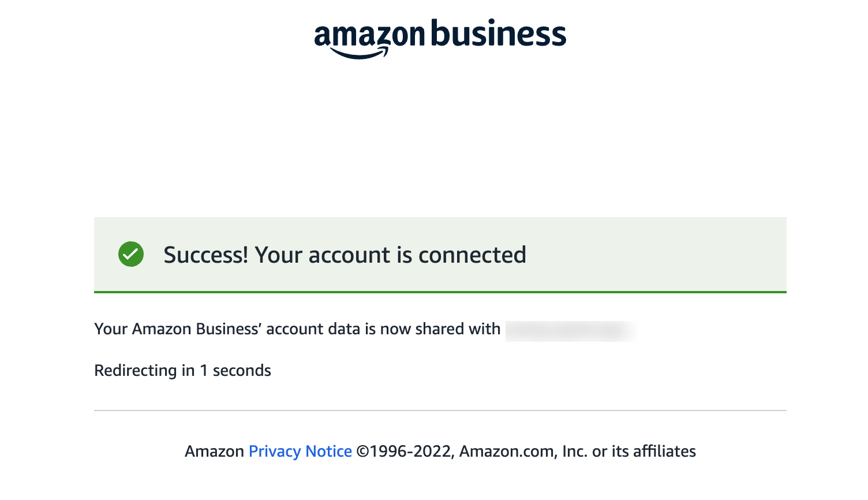Click the smile arrow beneath the amazon wordmark

[359, 54]
